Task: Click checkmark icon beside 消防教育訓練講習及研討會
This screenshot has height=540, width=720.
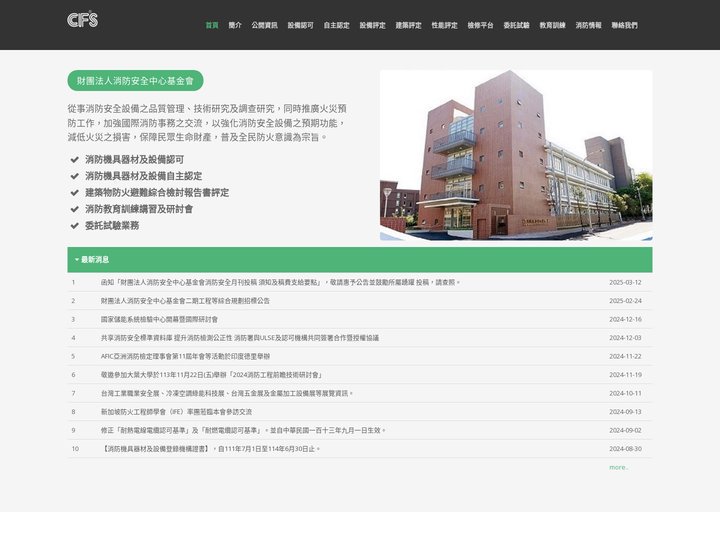Action: 74,209
